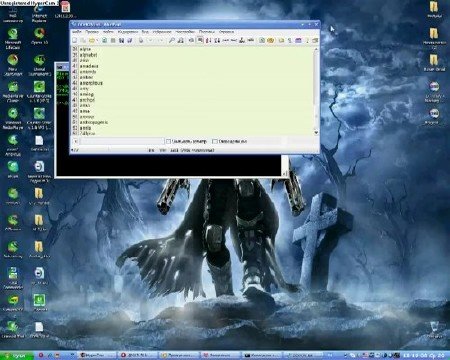Click the green Start button
Viewport: 450px width, 360px height.
pyautogui.click(x=17, y=355)
